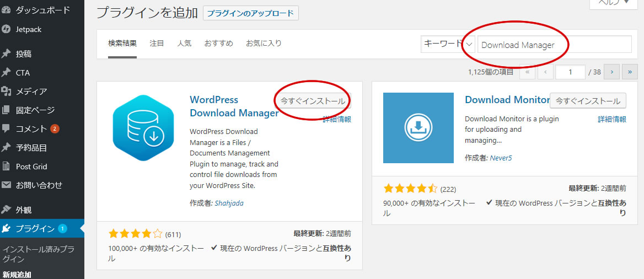This screenshot has width=644, height=279.
Task: Open author Shahjada link
Action: [x=229, y=203]
